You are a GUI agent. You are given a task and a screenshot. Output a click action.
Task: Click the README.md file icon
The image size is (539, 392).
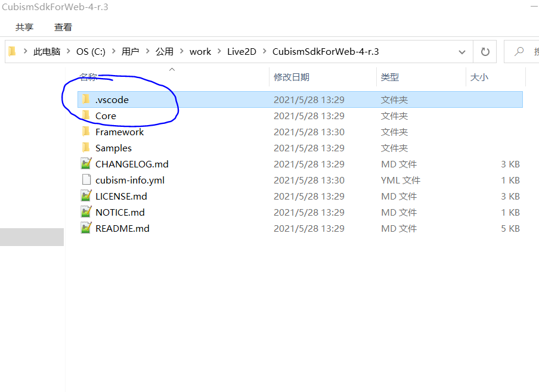(x=86, y=228)
